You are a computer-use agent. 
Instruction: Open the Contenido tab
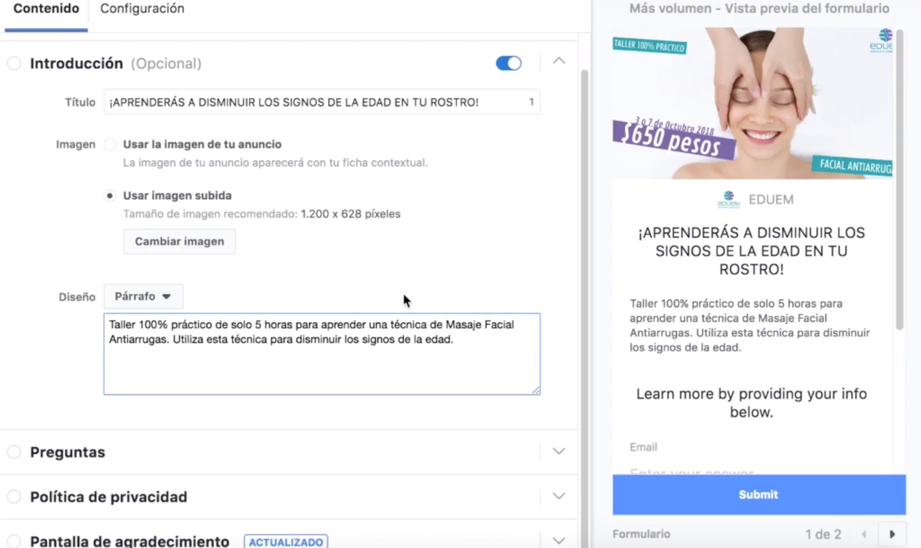click(46, 9)
